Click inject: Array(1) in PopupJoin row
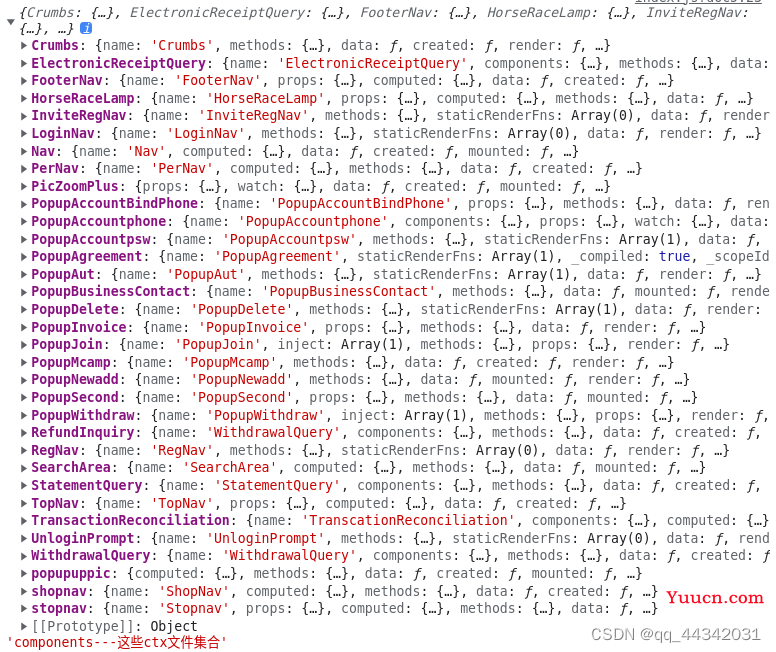Viewport: 776px width, 652px height. [x=340, y=345]
